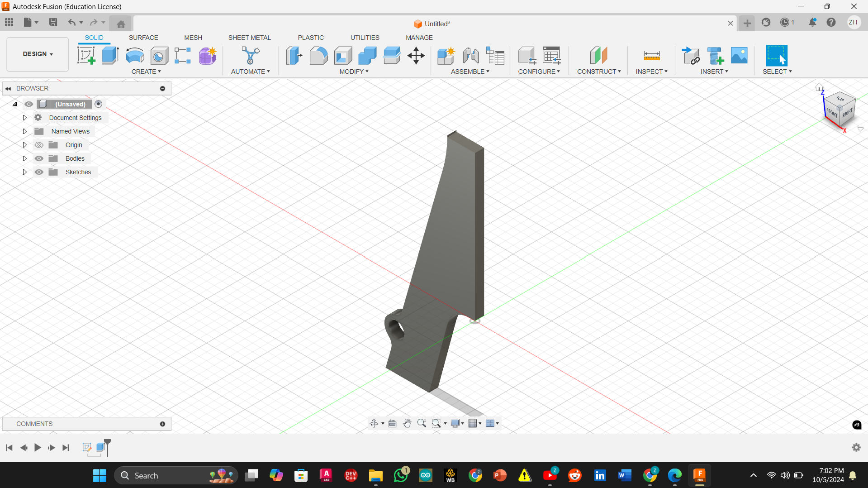This screenshot has width=868, height=488.
Task: Activate the Select tool
Action: pos(777,56)
